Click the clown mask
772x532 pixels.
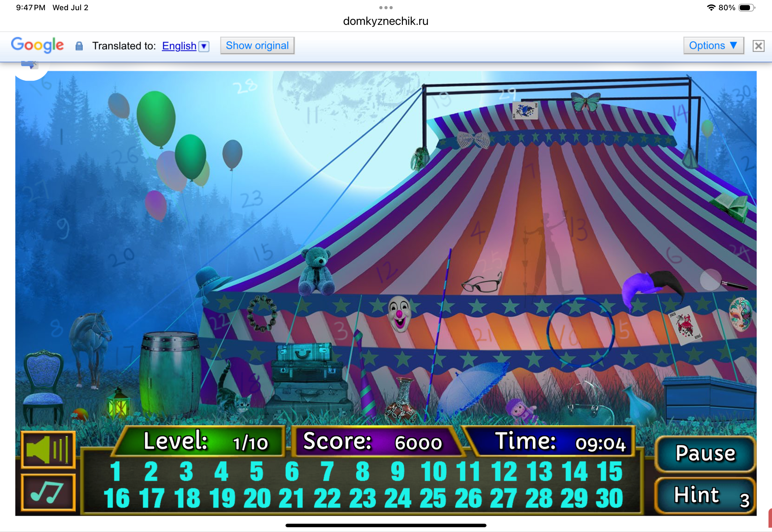point(399,314)
